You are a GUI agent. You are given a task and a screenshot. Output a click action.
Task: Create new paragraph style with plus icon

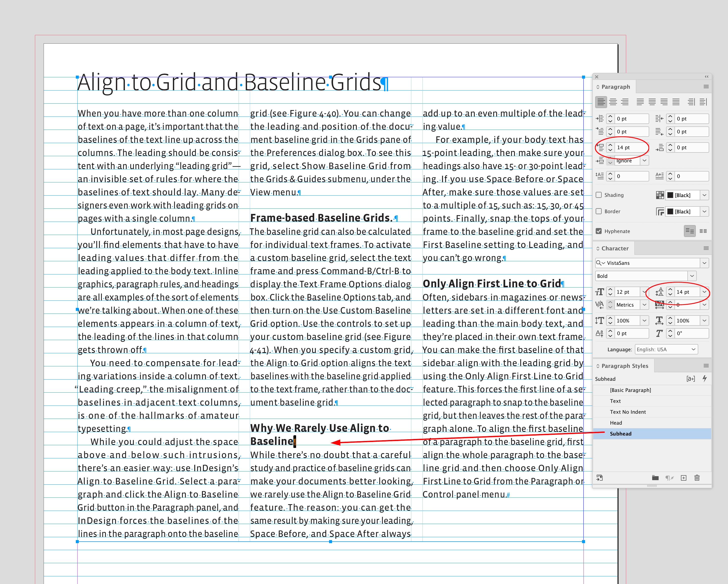pyautogui.click(x=683, y=478)
